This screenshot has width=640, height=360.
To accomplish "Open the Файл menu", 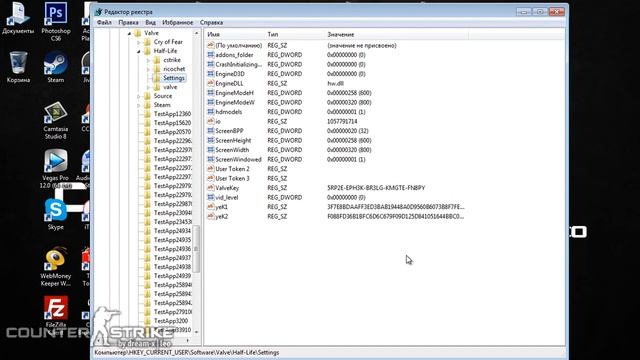I will pos(104,22).
